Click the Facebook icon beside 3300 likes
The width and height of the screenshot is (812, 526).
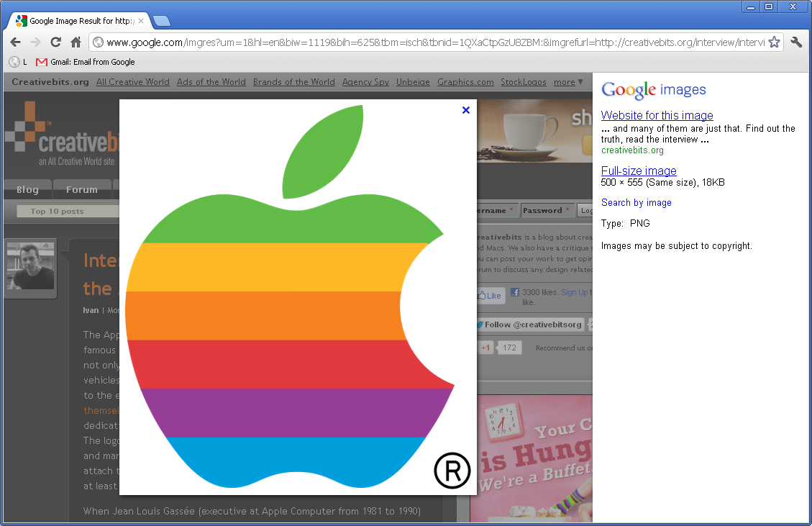(x=515, y=292)
